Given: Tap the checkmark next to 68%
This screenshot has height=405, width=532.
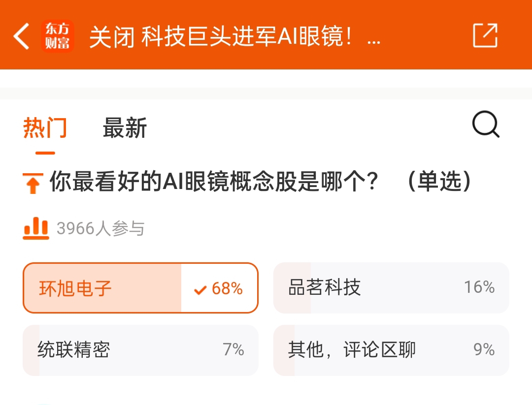Looking at the screenshot, I should click(200, 290).
